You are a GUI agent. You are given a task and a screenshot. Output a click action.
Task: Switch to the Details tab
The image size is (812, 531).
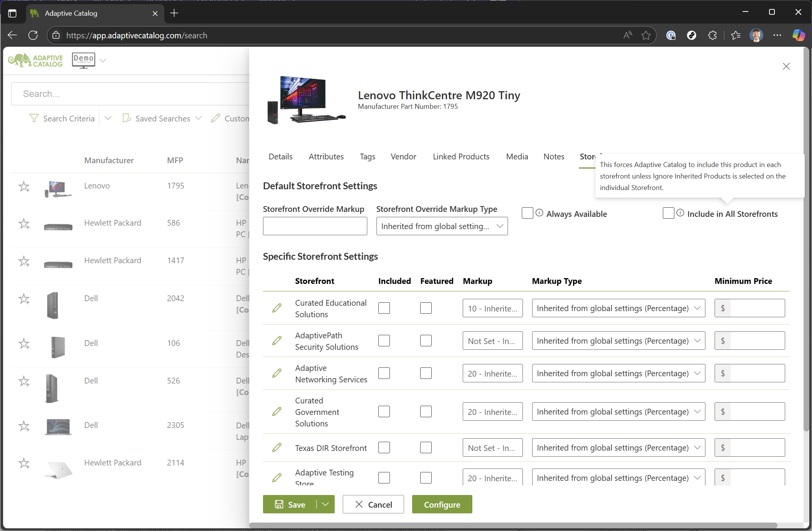(281, 156)
